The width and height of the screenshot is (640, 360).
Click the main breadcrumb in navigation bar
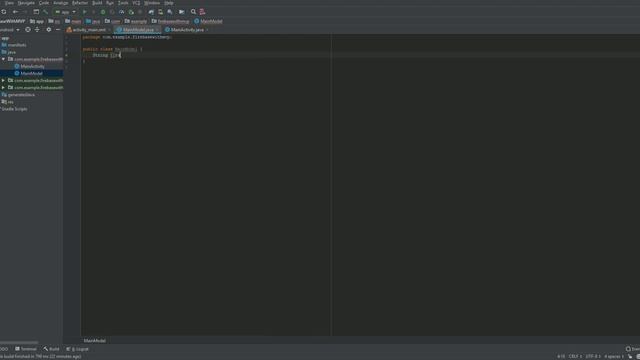click(x=73, y=21)
